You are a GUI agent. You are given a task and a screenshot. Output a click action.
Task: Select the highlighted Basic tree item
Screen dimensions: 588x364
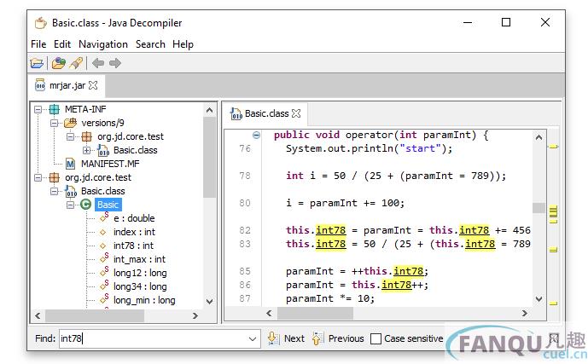[x=108, y=205]
